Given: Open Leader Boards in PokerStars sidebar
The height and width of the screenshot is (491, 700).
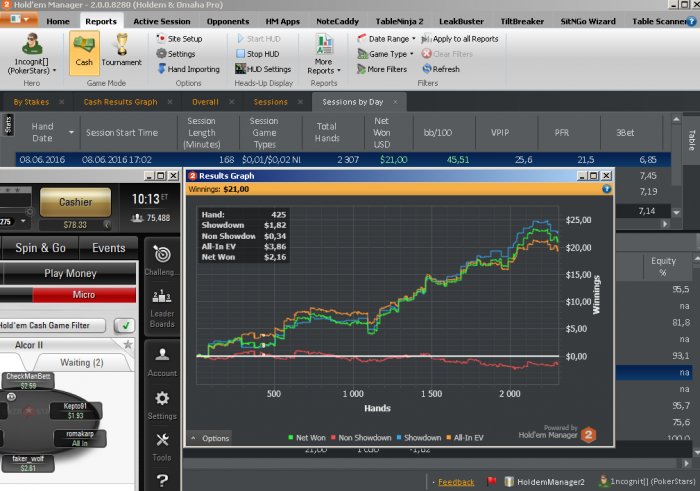Looking at the screenshot, I should [162, 308].
